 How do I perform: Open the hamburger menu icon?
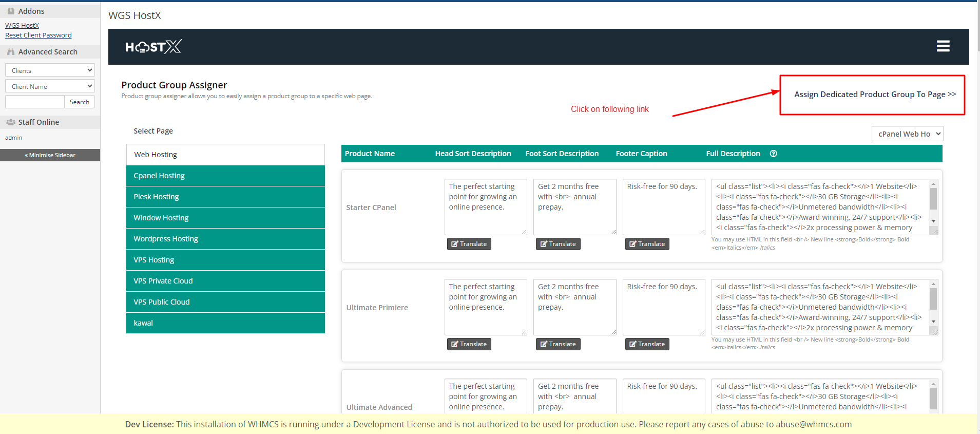(943, 46)
